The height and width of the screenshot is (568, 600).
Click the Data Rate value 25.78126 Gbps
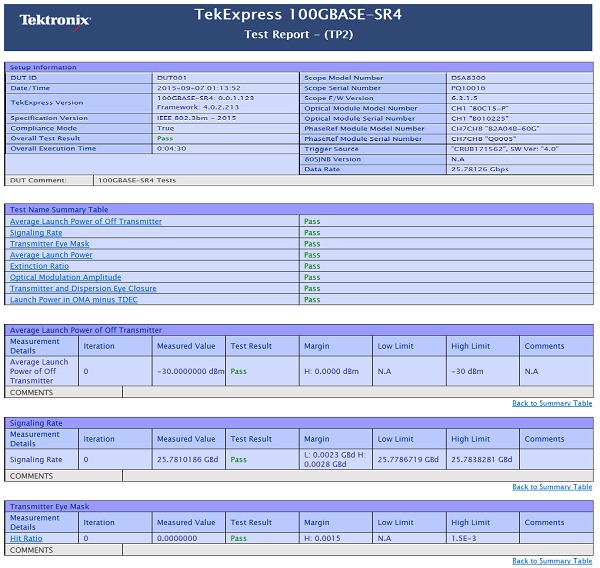click(x=479, y=169)
